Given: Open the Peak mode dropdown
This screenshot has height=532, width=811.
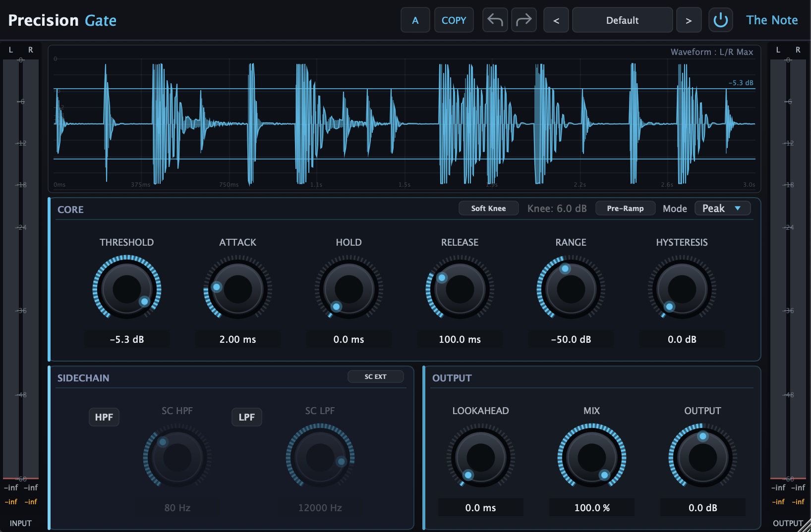Looking at the screenshot, I should click(x=722, y=209).
